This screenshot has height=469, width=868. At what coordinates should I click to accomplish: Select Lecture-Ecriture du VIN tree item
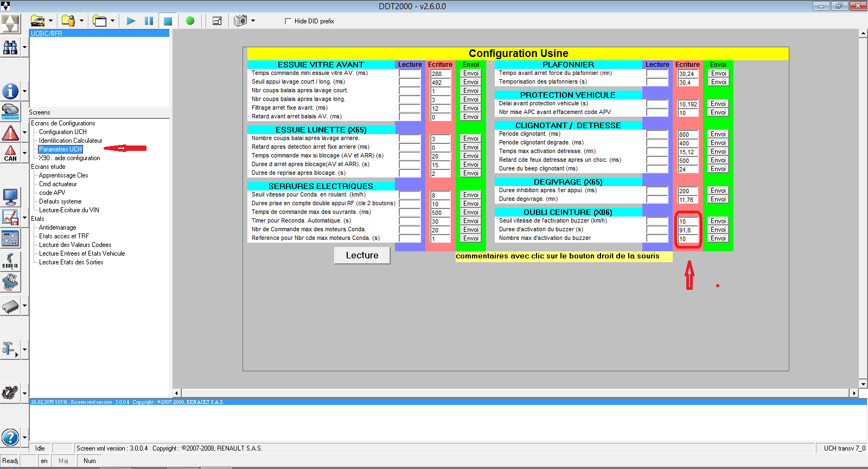pyautogui.click(x=69, y=210)
